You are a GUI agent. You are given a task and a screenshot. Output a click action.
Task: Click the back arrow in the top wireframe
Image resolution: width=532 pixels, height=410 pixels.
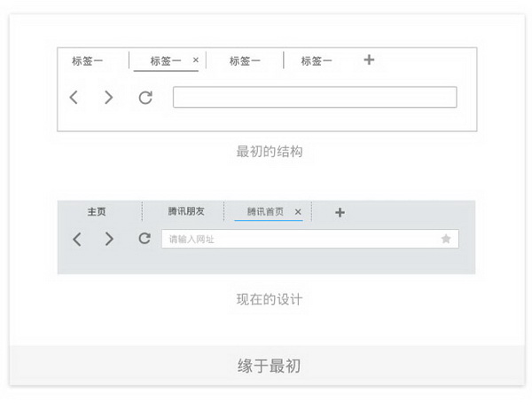click(74, 97)
